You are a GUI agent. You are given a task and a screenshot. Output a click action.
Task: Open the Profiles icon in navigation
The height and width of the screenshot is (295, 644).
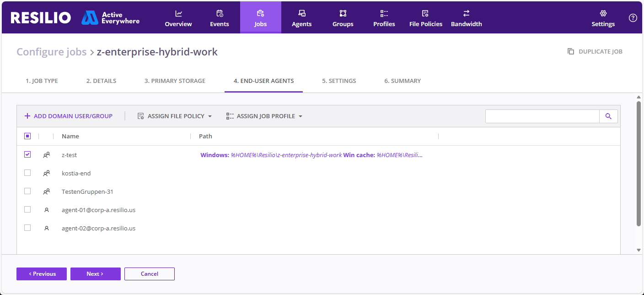384,13
